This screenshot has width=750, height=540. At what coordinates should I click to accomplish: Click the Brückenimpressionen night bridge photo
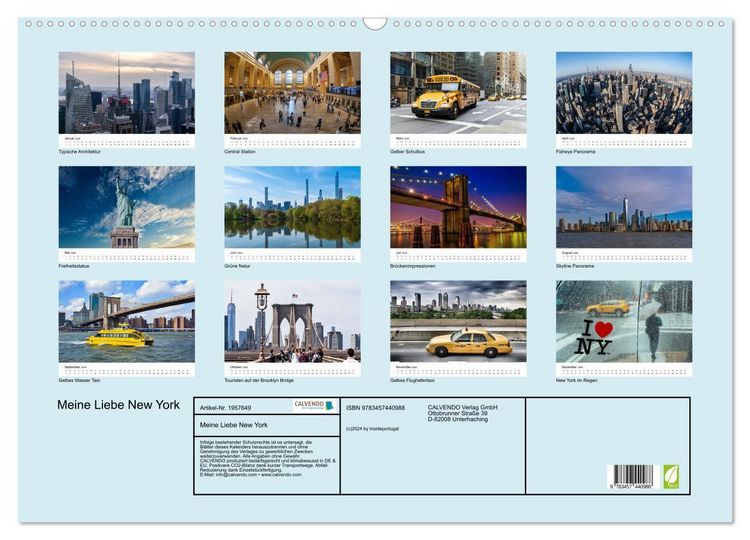click(x=458, y=207)
